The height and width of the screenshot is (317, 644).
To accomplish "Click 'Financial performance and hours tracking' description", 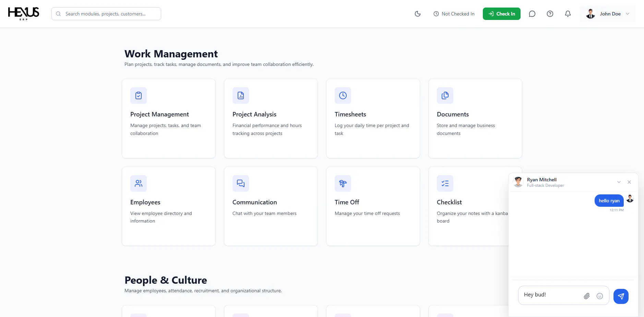I will 267,129.
